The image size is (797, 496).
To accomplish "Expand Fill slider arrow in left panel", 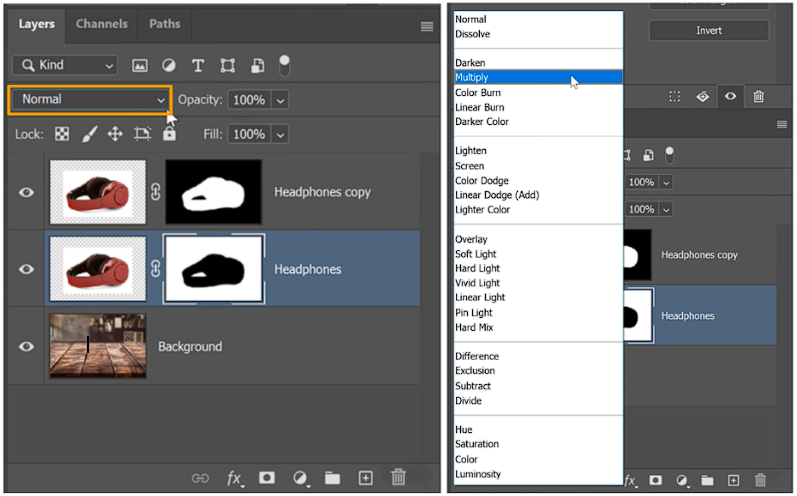I will click(x=280, y=135).
